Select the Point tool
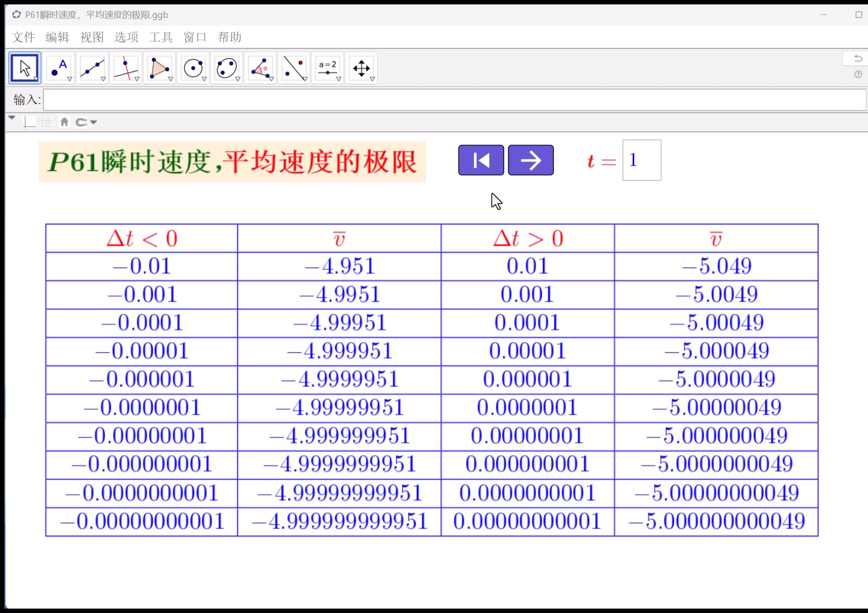868x613 pixels. tap(59, 68)
